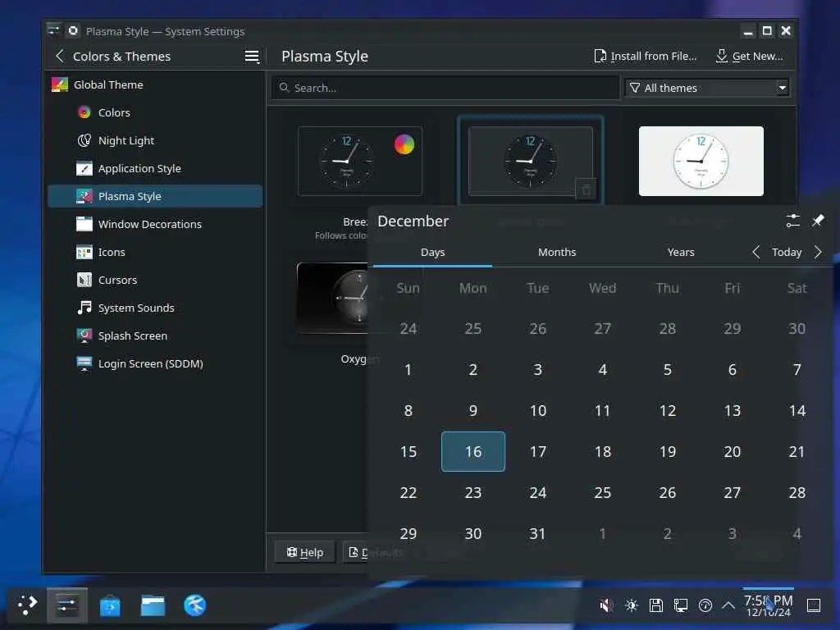The image size is (840, 630).
Task: Select the highlighted dark theme thumbnail
Action: click(x=531, y=162)
